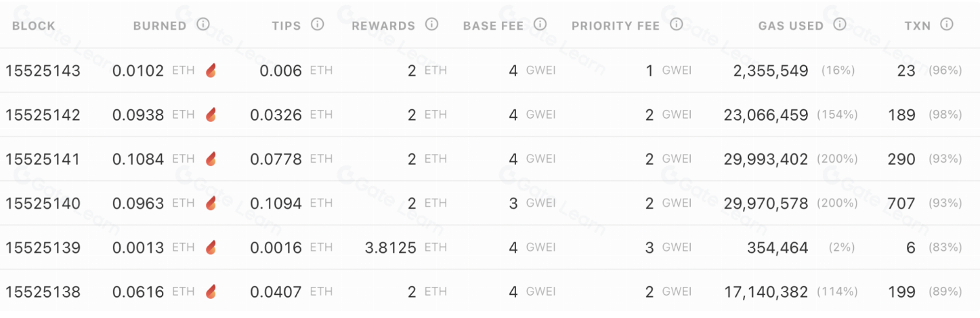
Task: Click the flame icon in block 15525143 row
Action: pyautogui.click(x=211, y=70)
